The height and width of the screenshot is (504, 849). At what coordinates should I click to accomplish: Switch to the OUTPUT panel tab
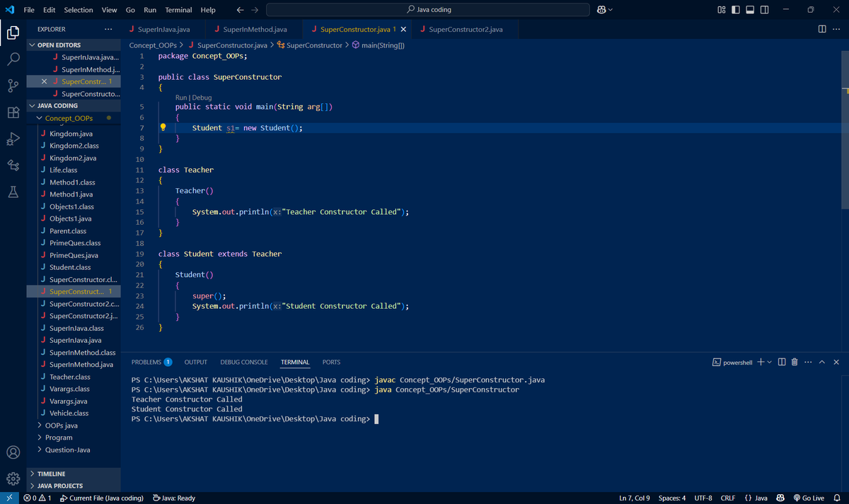tap(196, 362)
